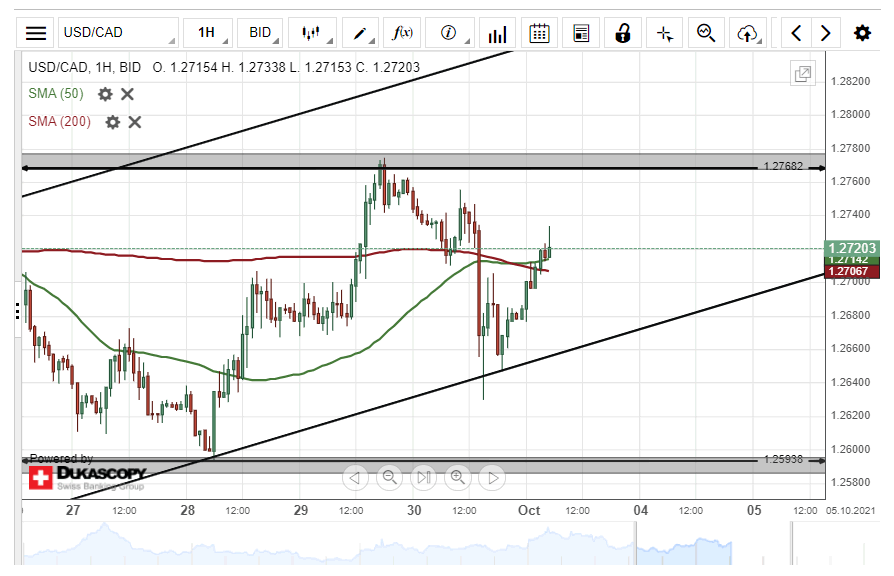This screenshot has height=576, width=894.
Task: Click the chart zoom magnifier tool
Action: point(706,33)
